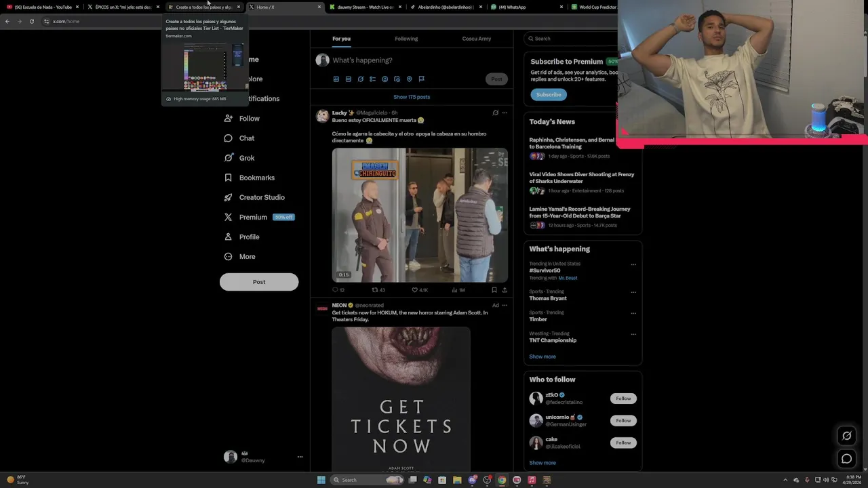This screenshot has width=868, height=488.
Task: Share Lucky's post
Action: tap(504, 290)
